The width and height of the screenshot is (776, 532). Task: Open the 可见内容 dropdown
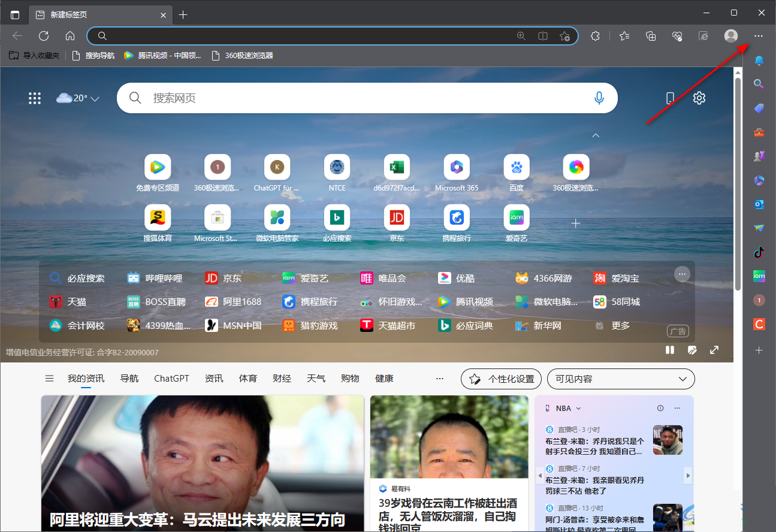point(620,379)
